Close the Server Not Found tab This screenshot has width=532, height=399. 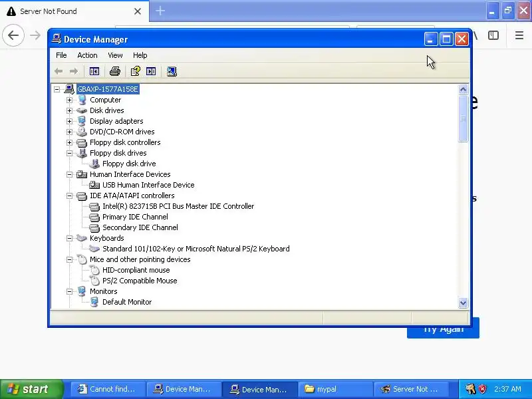tap(138, 11)
